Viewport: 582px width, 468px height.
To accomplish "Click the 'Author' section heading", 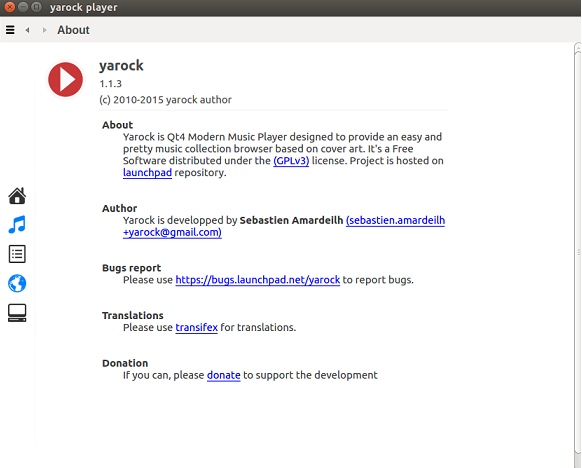I will point(120,208).
